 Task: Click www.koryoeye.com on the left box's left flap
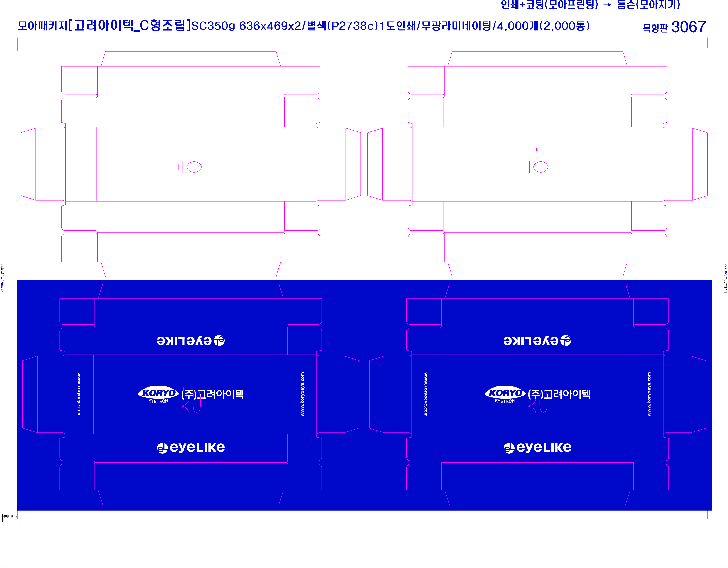click(x=79, y=394)
